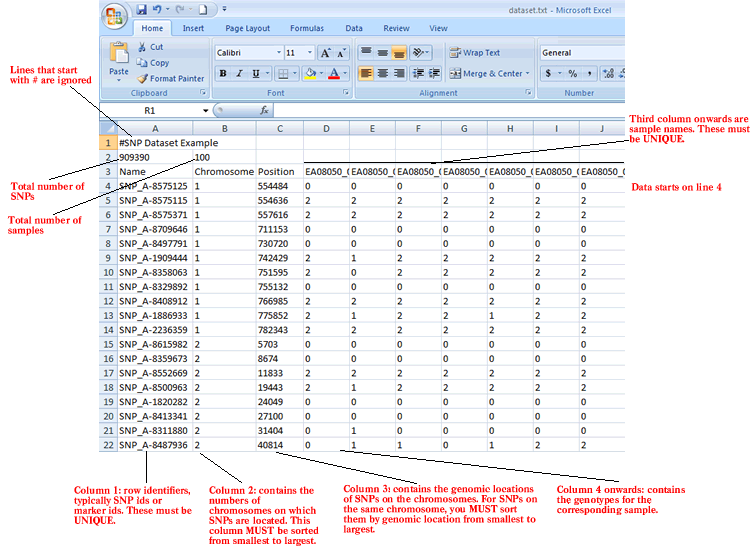Click the Font Color A icon

[x=334, y=74]
